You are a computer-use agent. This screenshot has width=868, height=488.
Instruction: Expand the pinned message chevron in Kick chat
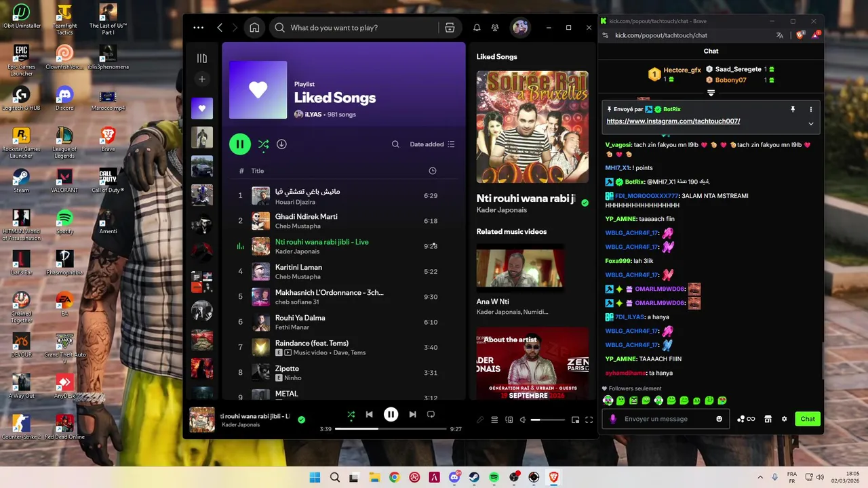810,123
